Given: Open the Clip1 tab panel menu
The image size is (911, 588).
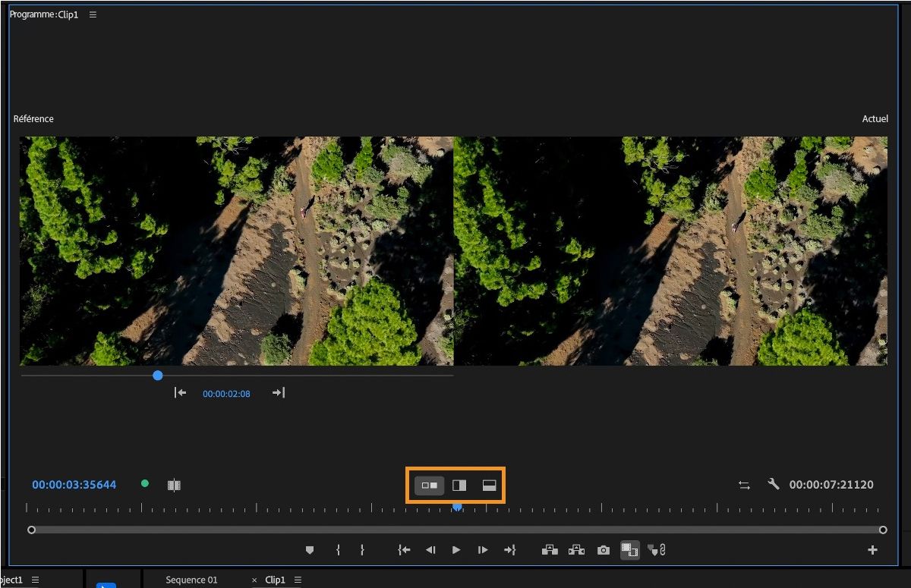Looking at the screenshot, I should 298,579.
